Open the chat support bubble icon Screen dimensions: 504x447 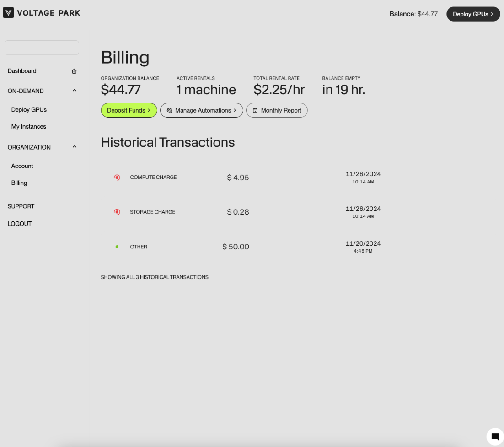[495, 436]
